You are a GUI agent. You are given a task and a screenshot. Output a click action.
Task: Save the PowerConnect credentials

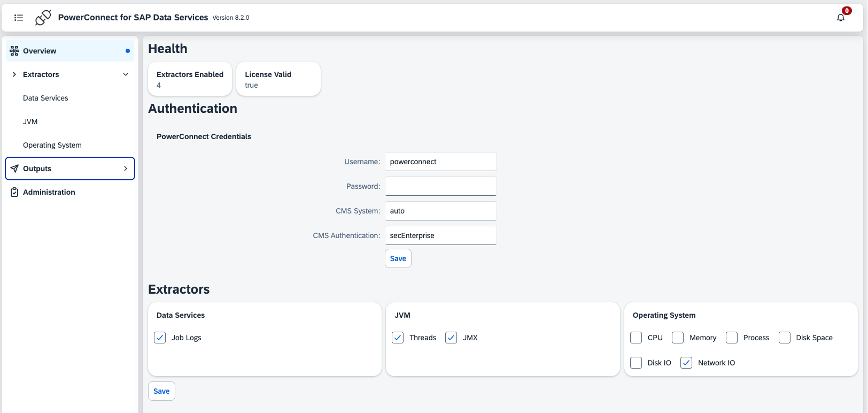(x=398, y=258)
